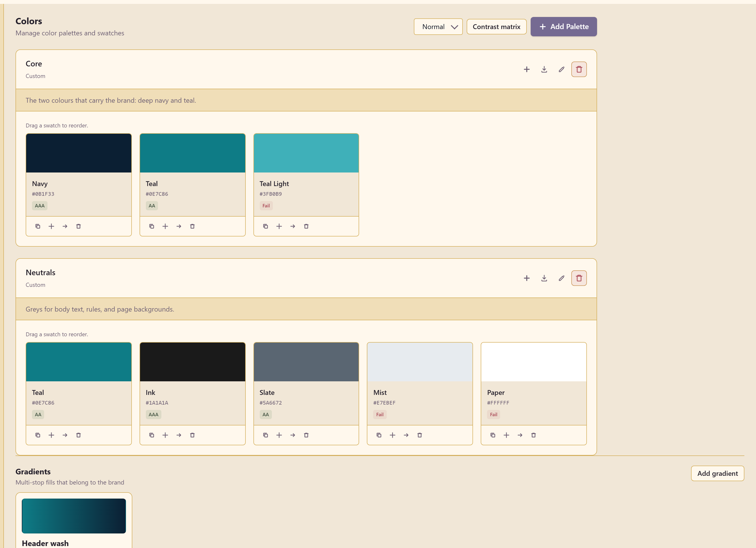Click the Add gradient button
The image size is (756, 548).
[717, 473]
